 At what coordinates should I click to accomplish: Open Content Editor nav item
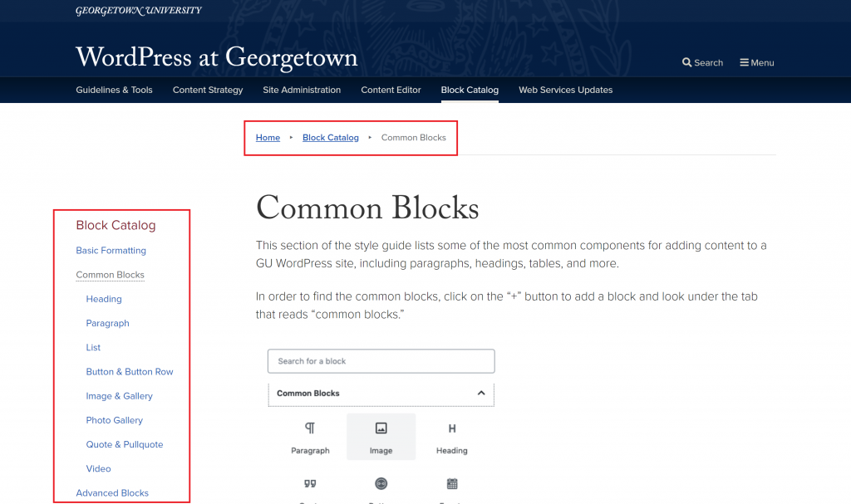[391, 90]
